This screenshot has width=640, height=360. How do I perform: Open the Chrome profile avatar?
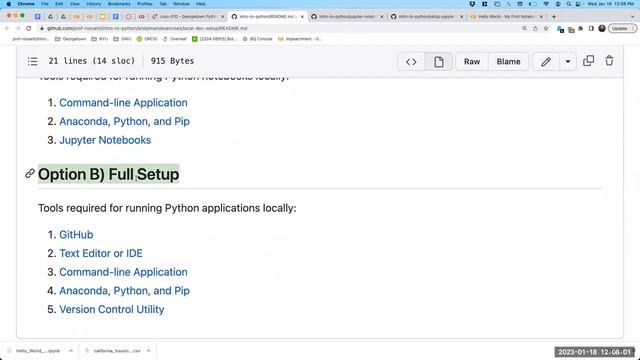coord(602,29)
